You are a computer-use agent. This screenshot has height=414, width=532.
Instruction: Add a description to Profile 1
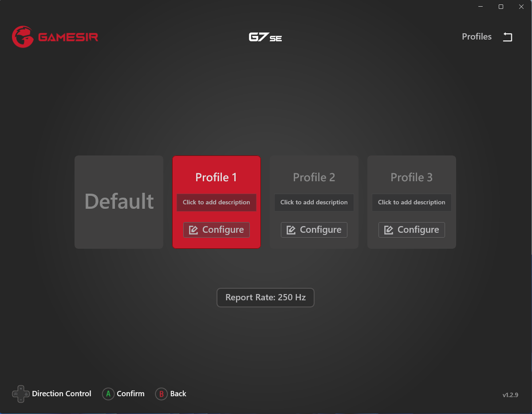tap(217, 202)
